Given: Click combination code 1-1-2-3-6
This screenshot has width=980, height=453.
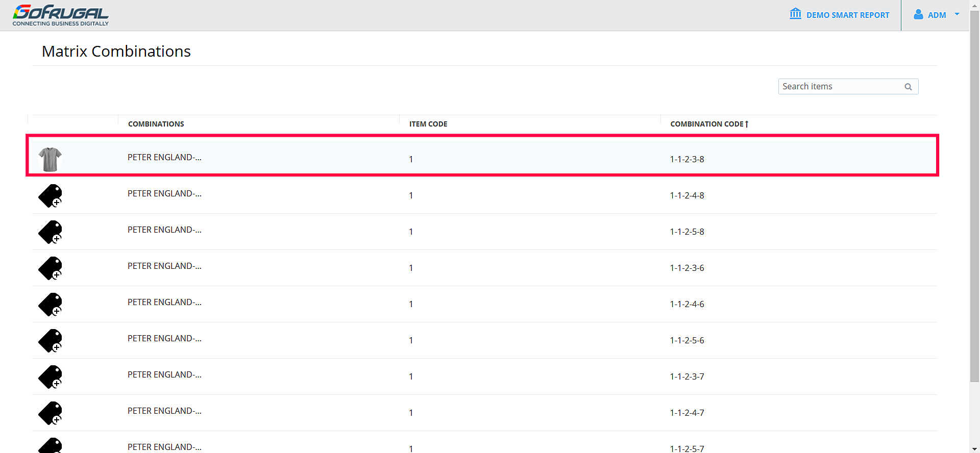Looking at the screenshot, I should pos(687,268).
